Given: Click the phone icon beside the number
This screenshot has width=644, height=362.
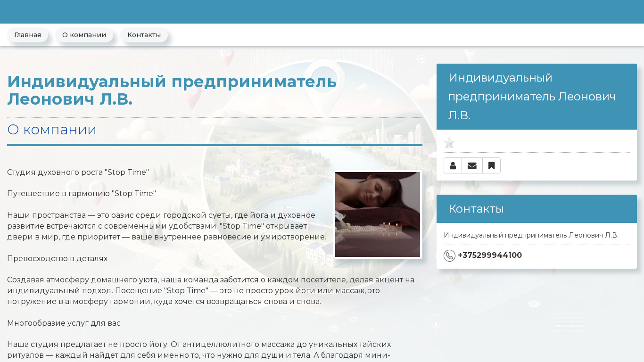Looking at the screenshot, I should click(x=449, y=255).
